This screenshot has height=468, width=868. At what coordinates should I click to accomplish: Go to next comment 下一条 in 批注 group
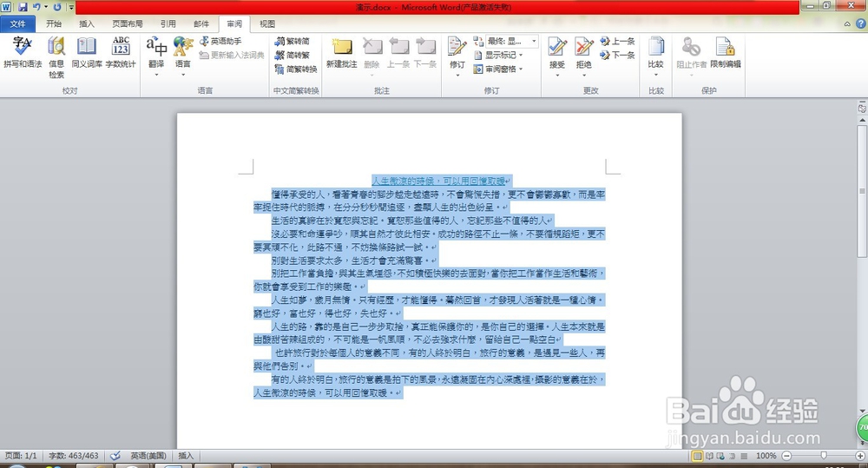tap(425, 53)
